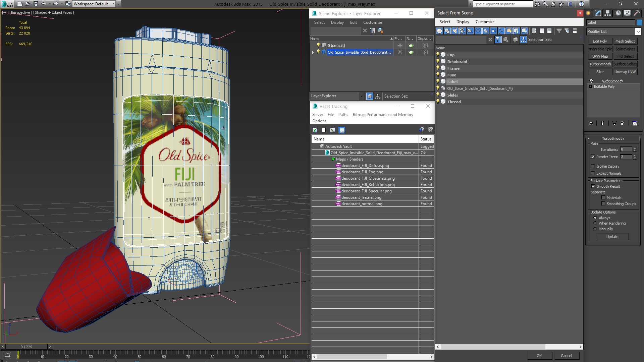Click OK button in Select From Scene

[x=539, y=356]
